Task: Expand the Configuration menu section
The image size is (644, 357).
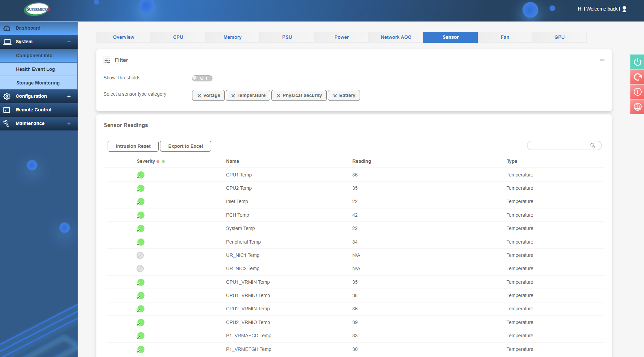Action: [69, 96]
